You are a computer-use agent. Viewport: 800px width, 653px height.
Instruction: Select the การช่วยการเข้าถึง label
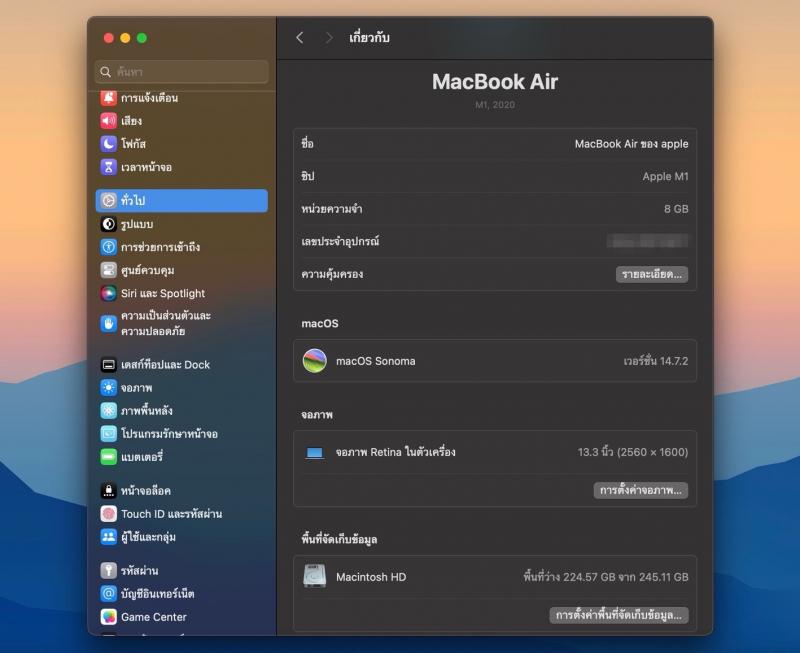tap(160, 247)
